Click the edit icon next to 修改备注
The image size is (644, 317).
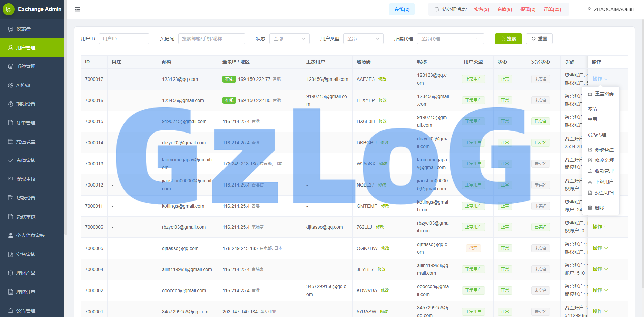pos(590,150)
